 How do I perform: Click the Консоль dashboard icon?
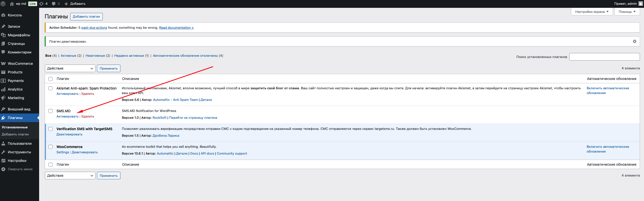pos(3,15)
